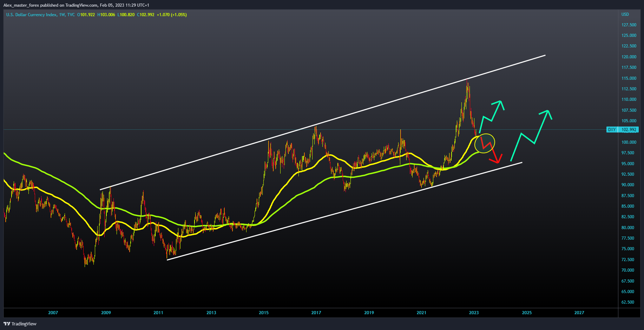Click the 120.000 price axis label
The image size is (644, 330).
(x=629, y=57)
